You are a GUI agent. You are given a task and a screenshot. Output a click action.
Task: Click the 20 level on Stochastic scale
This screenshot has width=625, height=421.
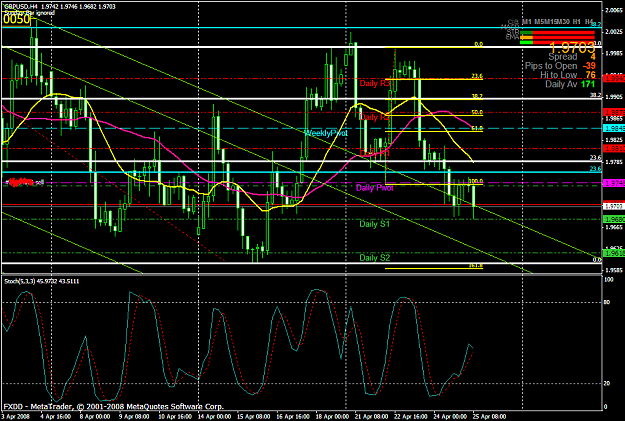coord(607,384)
